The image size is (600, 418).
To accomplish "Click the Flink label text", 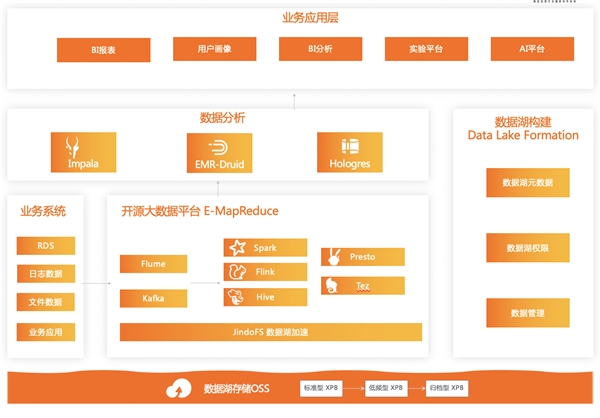I will (265, 272).
